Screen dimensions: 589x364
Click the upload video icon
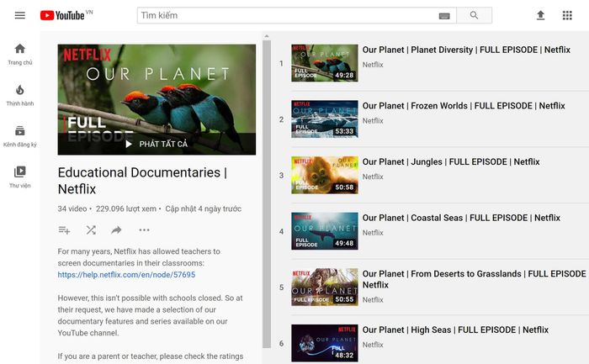coord(540,16)
